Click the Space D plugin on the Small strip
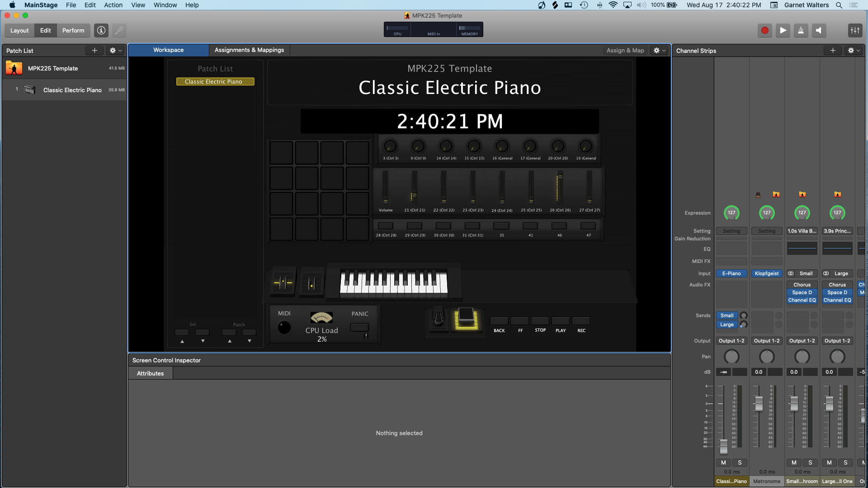The image size is (868, 488). point(802,292)
